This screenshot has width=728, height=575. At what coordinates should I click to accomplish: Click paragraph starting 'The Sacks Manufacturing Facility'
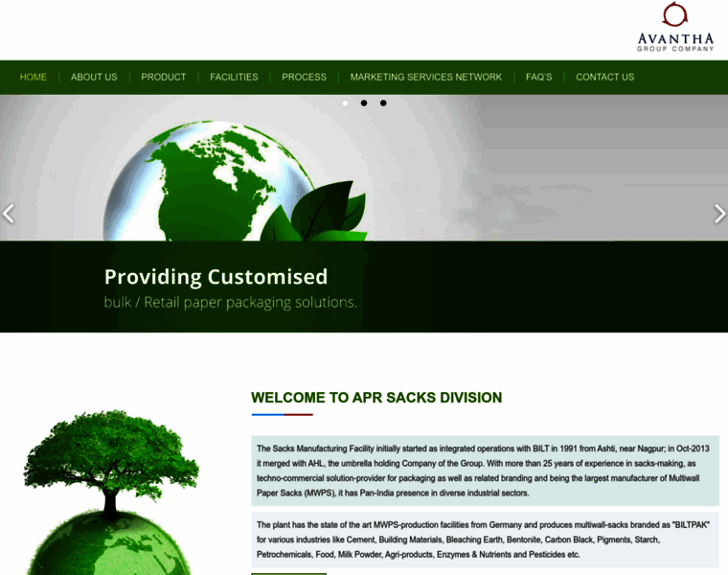[486, 471]
